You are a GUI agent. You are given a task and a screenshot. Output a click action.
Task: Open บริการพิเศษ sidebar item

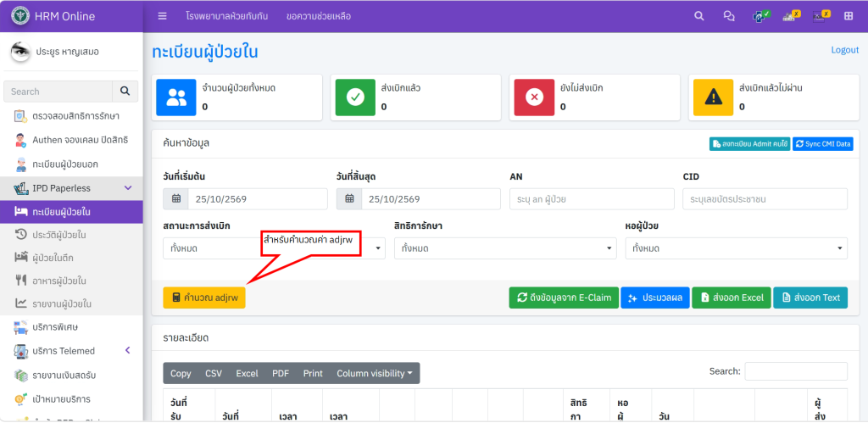coord(71,327)
